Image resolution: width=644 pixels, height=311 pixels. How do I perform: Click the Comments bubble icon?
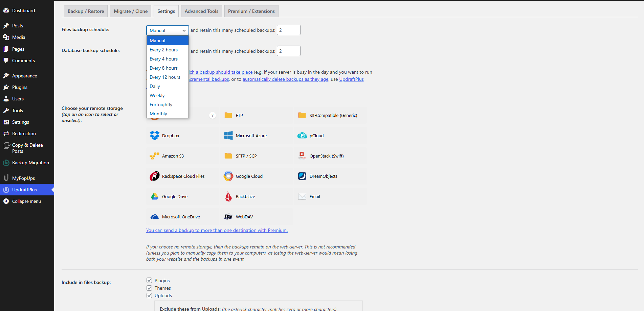(x=6, y=61)
